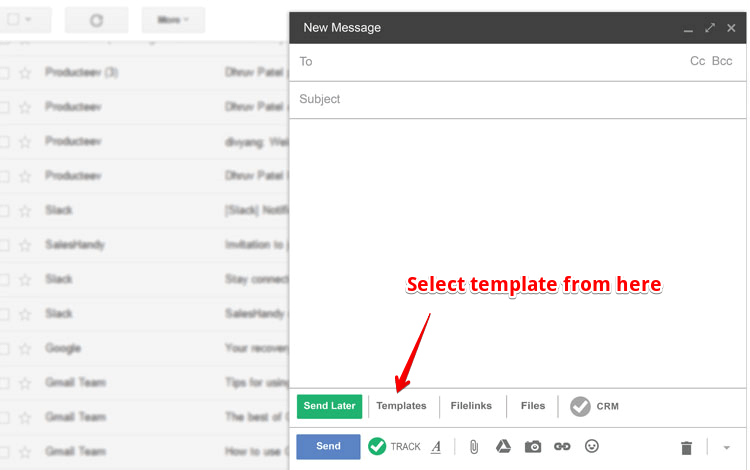The image size is (750, 470).
Task: Close the New Message window
Action: (x=731, y=28)
